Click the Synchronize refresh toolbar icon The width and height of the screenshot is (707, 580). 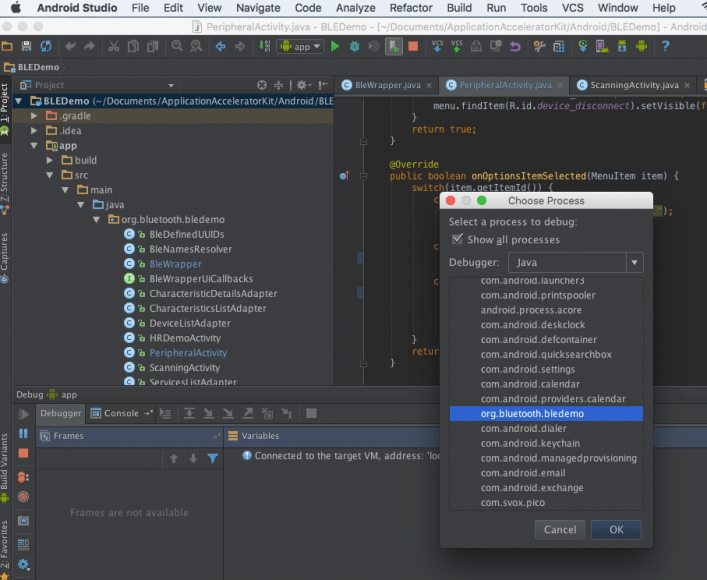pos(46,46)
